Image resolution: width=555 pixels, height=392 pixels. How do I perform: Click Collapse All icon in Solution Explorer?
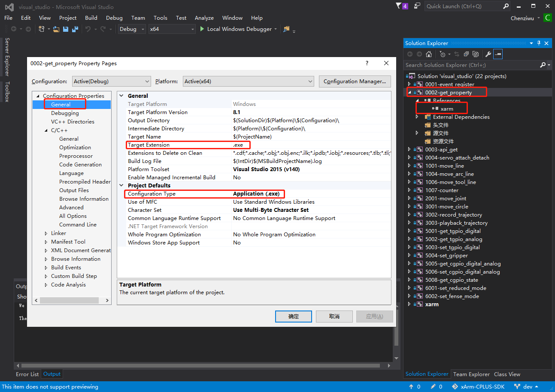(x=466, y=54)
